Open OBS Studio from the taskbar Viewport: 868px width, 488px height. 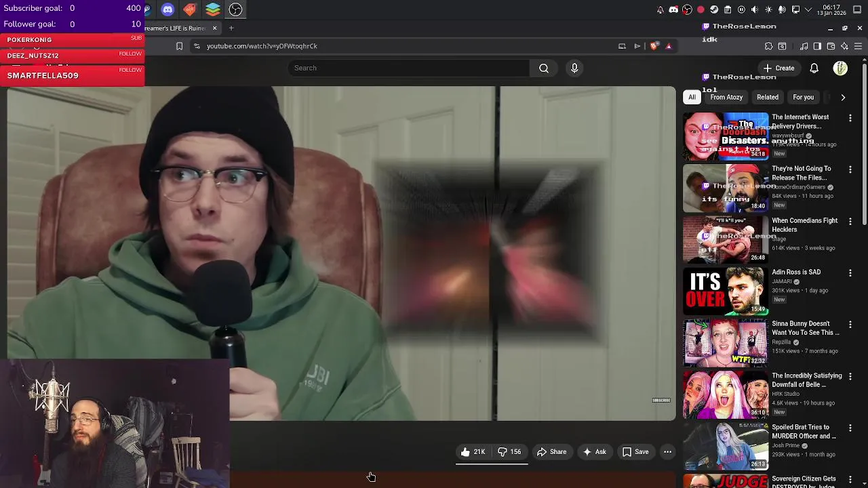(x=235, y=9)
